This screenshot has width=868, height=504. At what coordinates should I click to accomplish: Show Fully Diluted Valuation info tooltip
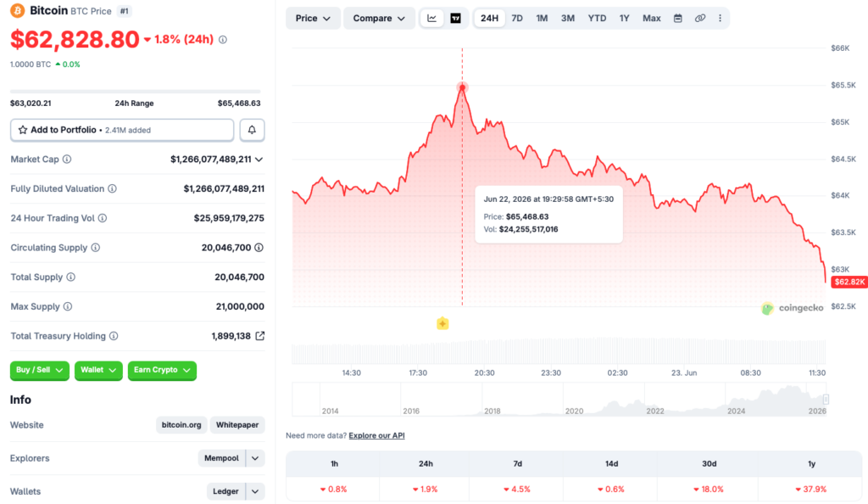113,189
